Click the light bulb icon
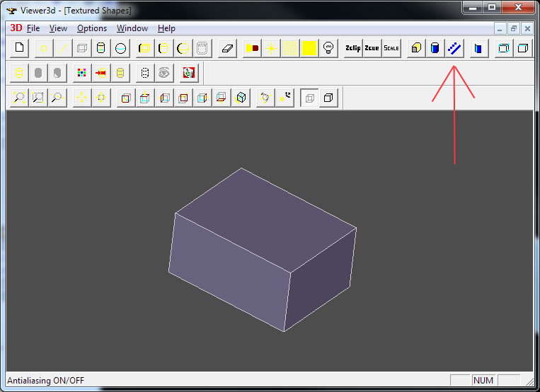The height and width of the screenshot is (392, 540). coord(328,48)
